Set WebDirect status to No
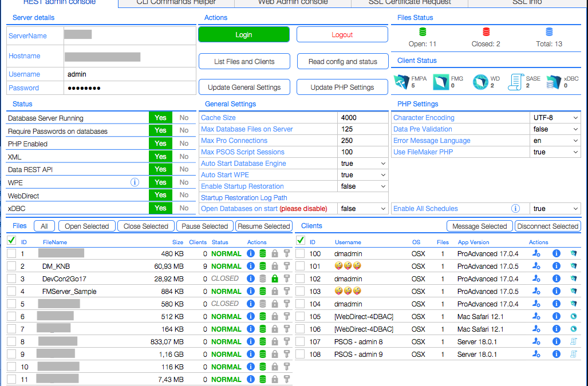The width and height of the screenshot is (588, 386). (184, 195)
